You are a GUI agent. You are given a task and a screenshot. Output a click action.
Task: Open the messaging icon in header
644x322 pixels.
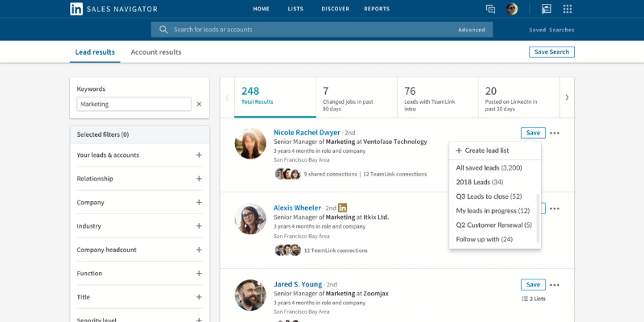(x=490, y=9)
